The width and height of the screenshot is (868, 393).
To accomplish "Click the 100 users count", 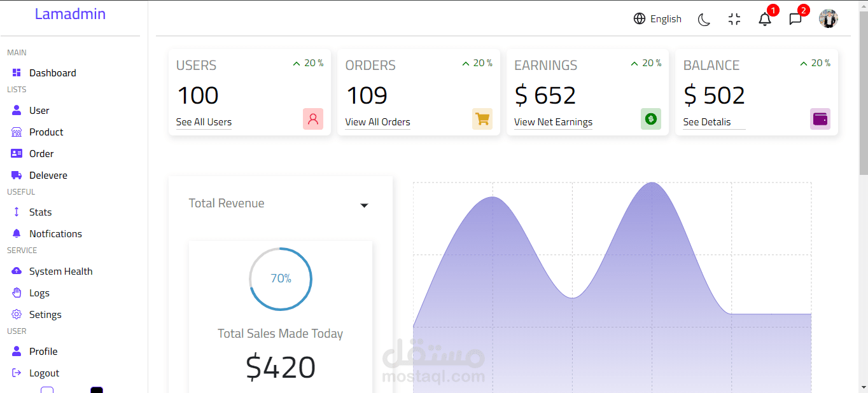I will click(x=198, y=95).
